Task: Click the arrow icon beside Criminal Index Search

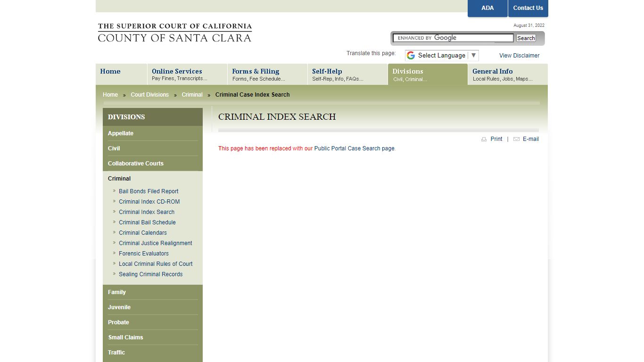Action: click(114, 212)
